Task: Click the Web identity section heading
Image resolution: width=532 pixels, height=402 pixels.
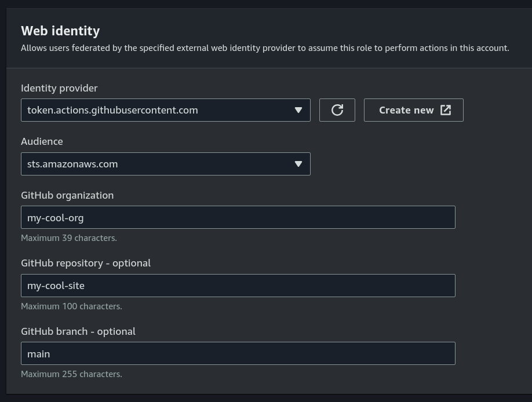Action: 60,31
